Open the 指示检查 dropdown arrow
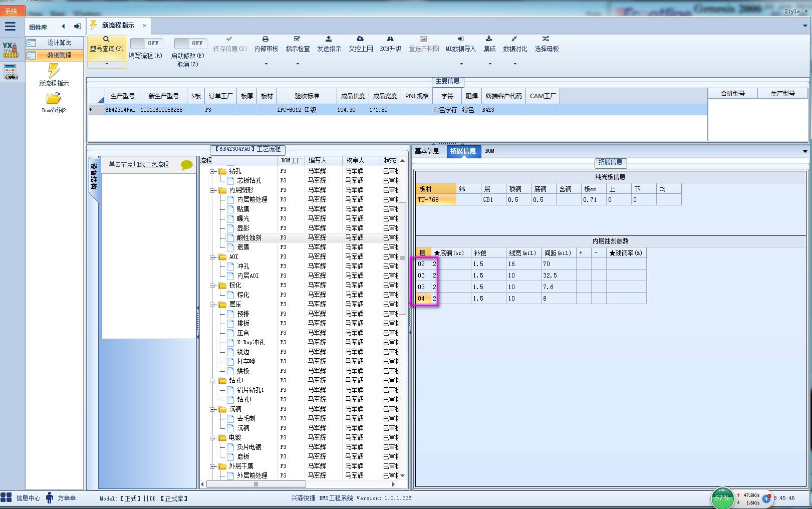This screenshot has width=812, height=509. [298, 64]
